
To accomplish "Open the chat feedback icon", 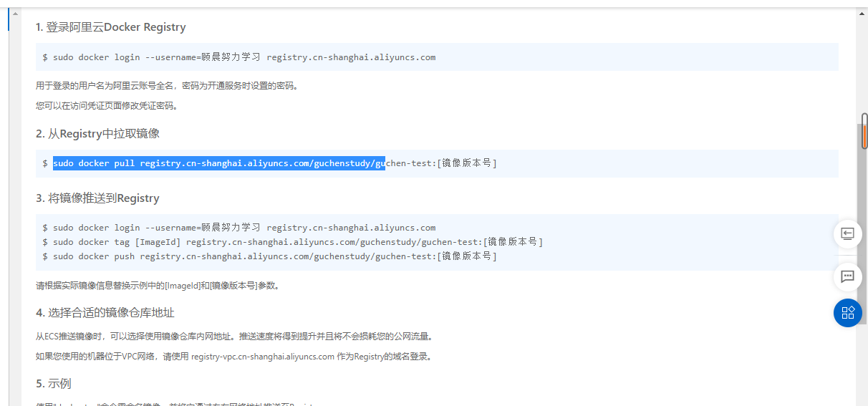I will coord(847,276).
